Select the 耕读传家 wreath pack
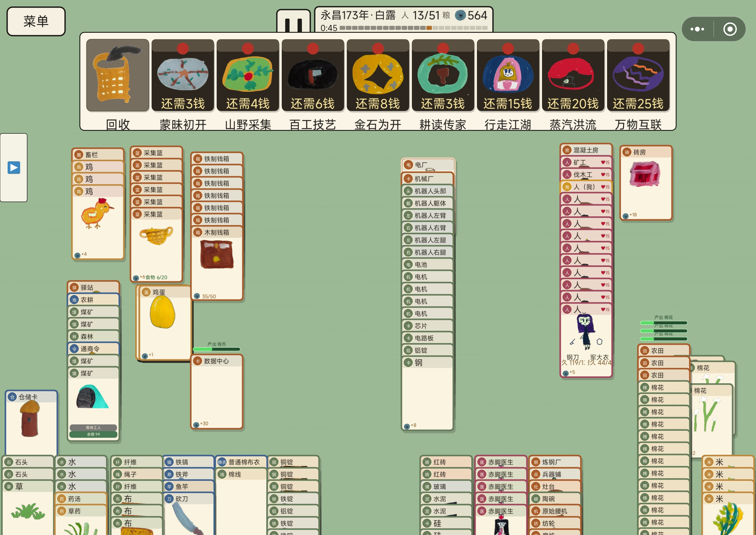 coord(443,76)
